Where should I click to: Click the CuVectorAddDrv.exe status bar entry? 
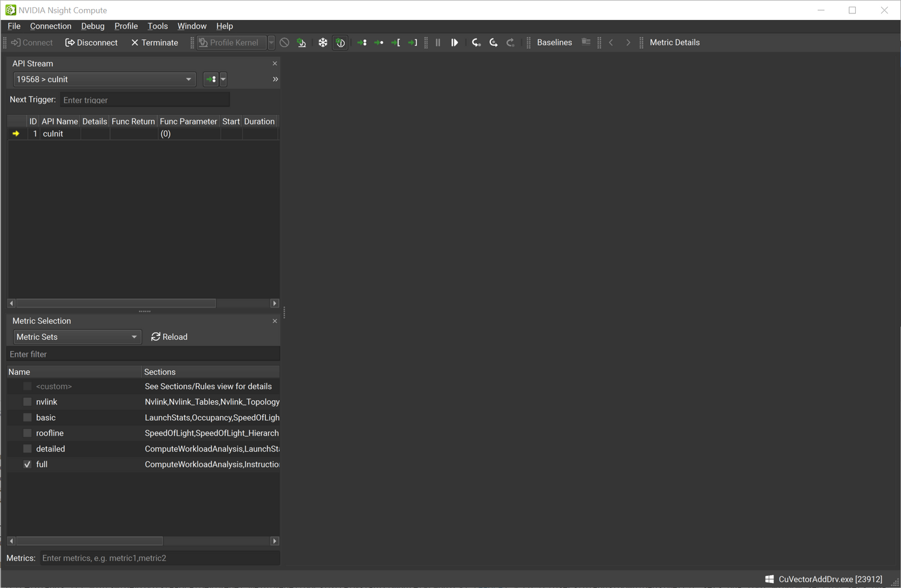(x=830, y=579)
